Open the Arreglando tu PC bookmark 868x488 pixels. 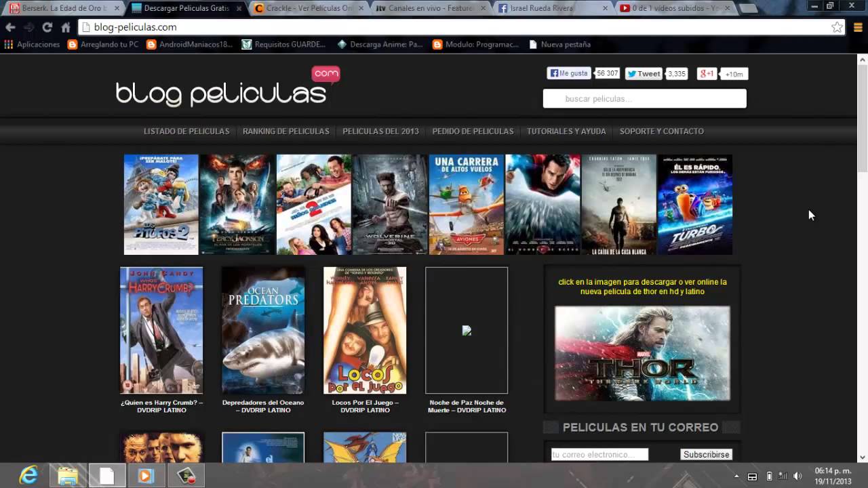[x=103, y=44]
